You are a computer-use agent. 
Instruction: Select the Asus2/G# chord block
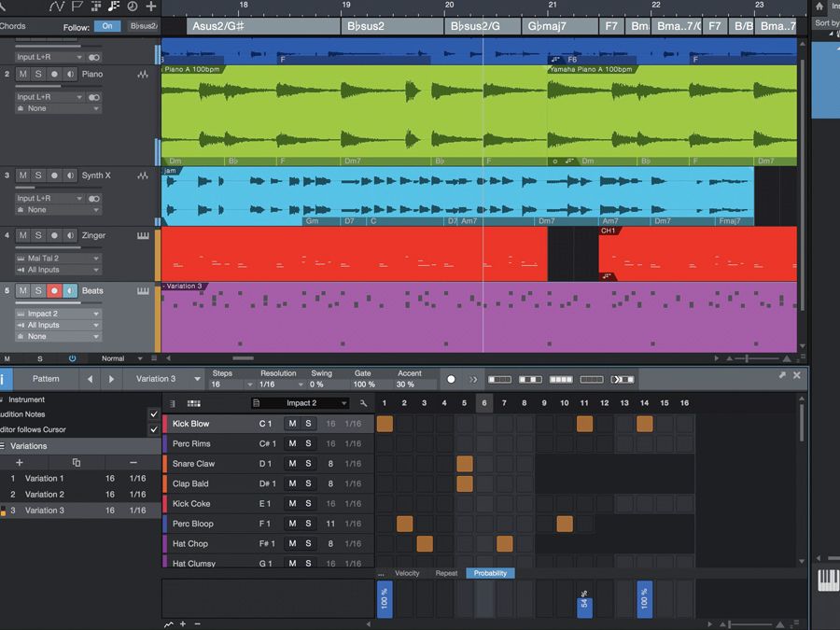coord(263,26)
